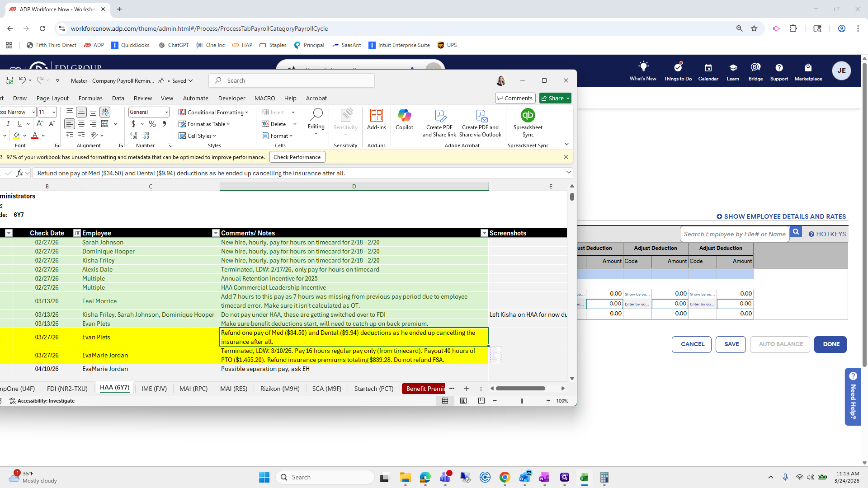Click the employee search magnifier button
Viewport: 868px width, 488px height.
coord(796,232)
